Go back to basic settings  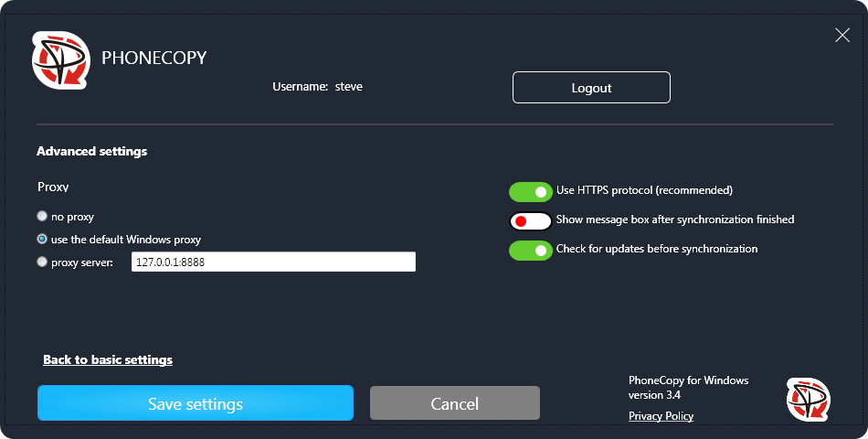(x=108, y=359)
